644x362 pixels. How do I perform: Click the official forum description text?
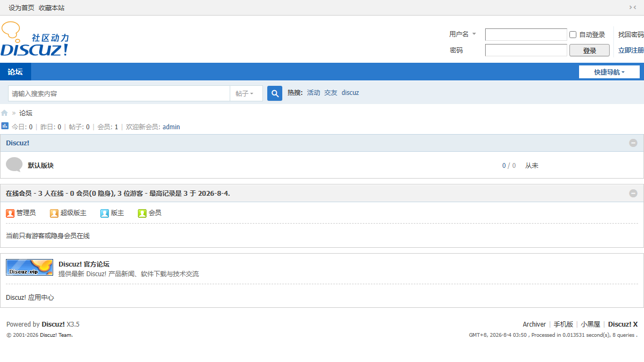click(129, 274)
